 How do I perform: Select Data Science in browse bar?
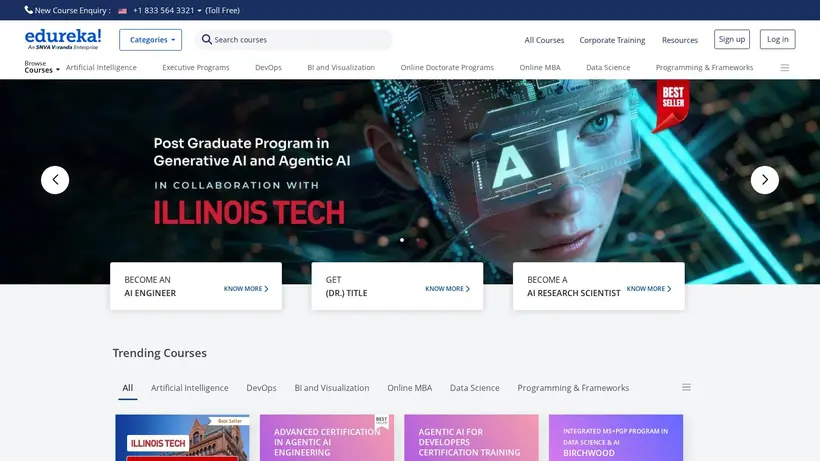pos(608,67)
